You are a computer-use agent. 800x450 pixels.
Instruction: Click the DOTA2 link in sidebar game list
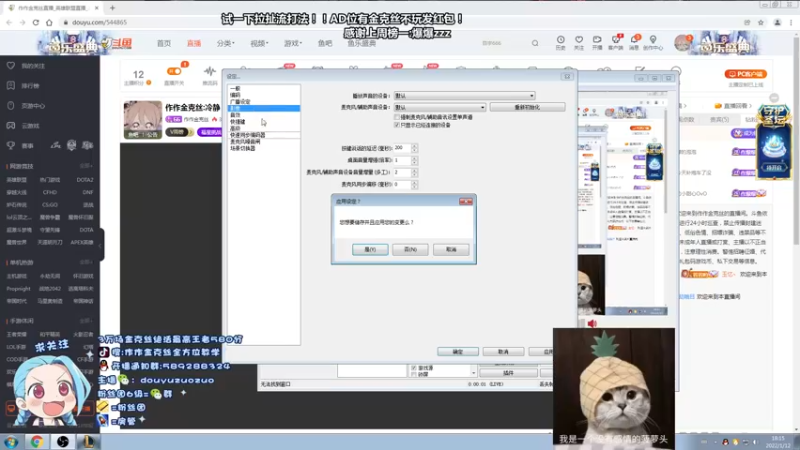click(x=85, y=180)
